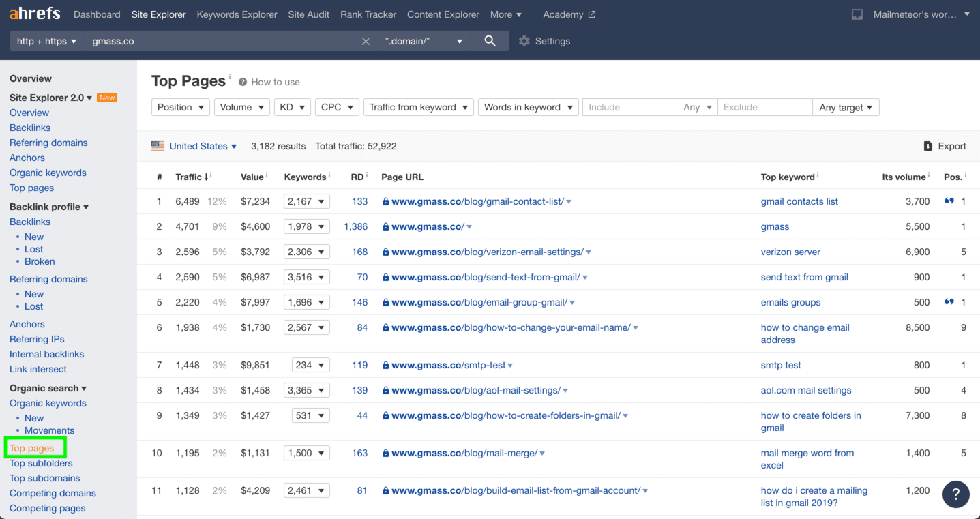The width and height of the screenshot is (980, 519).
Task: Click the Exclude keyword input field
Action: [764, 107]
